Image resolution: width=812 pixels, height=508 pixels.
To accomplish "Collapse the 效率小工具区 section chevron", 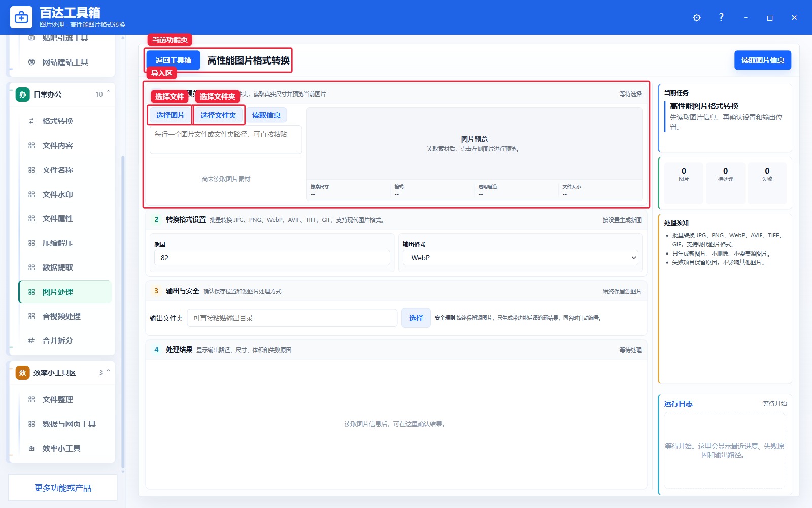I will pyautogui.click(x=108, y=372).
